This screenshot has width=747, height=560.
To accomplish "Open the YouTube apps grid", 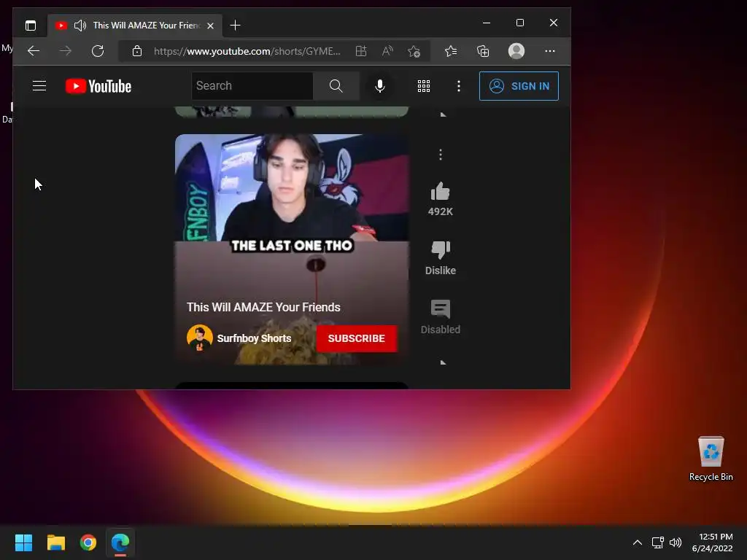I will click(424, 86).
